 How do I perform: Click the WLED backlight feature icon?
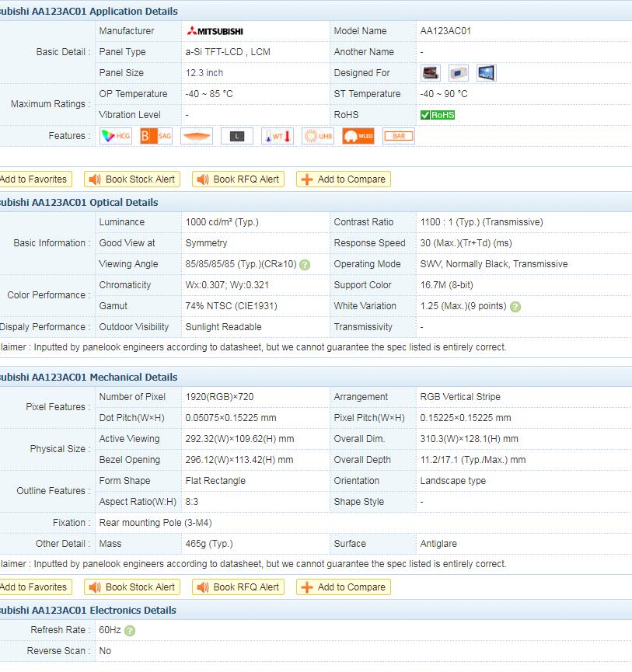pyautogui.click(x=358, y=136)
